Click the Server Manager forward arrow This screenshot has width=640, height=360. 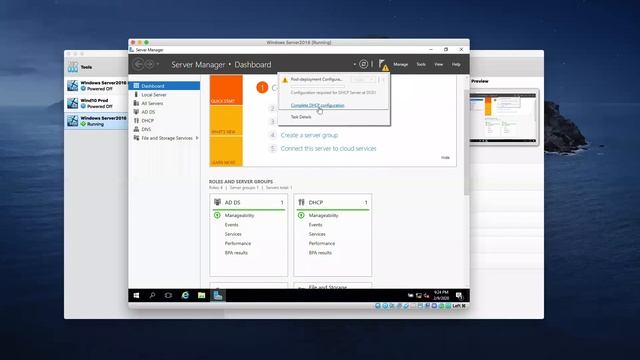click(x=149, y=64)
